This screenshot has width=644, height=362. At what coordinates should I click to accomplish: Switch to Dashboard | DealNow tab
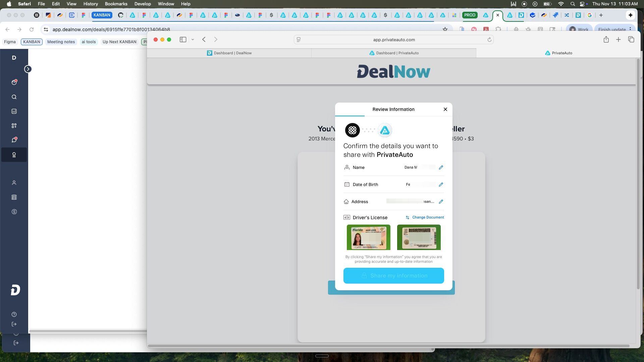click(229, 53)
